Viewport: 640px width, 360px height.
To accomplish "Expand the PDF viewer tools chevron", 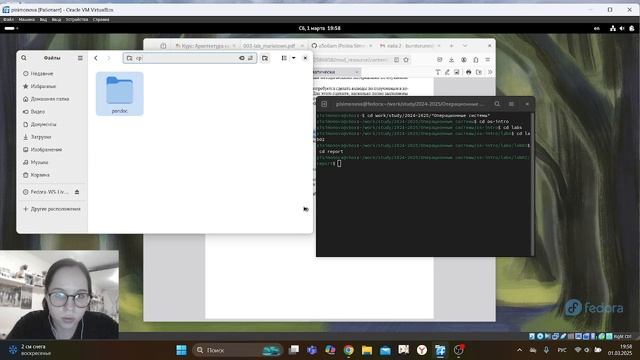I will click(490, 72).
